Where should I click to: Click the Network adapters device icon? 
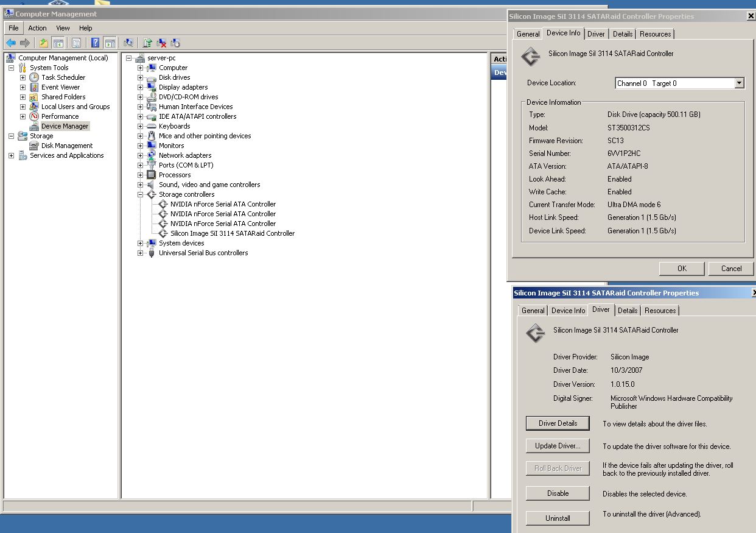pyautogui.click(x=152, y=155)
